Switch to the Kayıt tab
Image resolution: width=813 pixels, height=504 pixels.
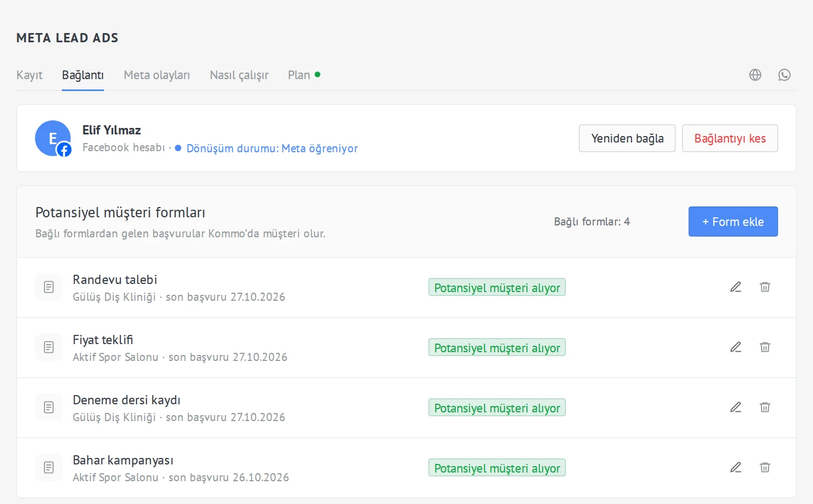(x=29, y=75)
